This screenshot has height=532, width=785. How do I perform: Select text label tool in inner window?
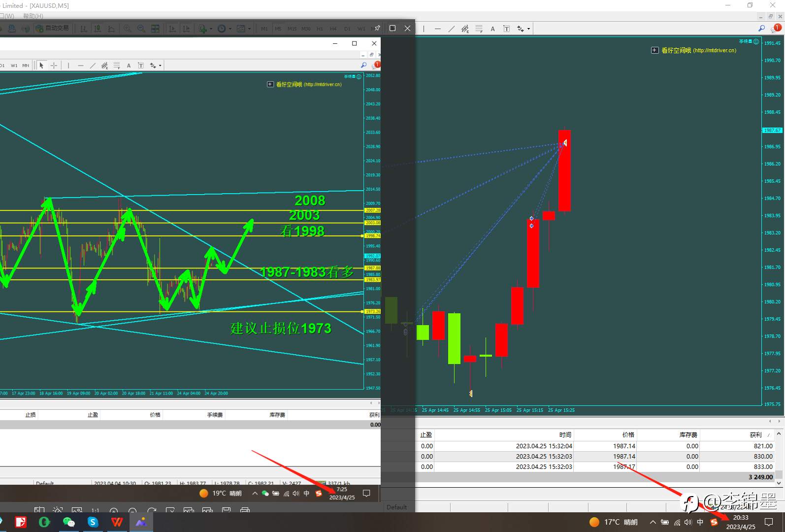[x=141, y=66]
